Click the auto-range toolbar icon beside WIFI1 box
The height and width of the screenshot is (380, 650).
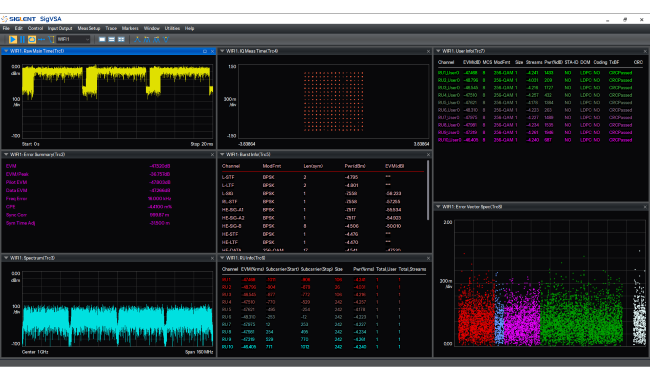pyautogui.click(x=51, y=39)
